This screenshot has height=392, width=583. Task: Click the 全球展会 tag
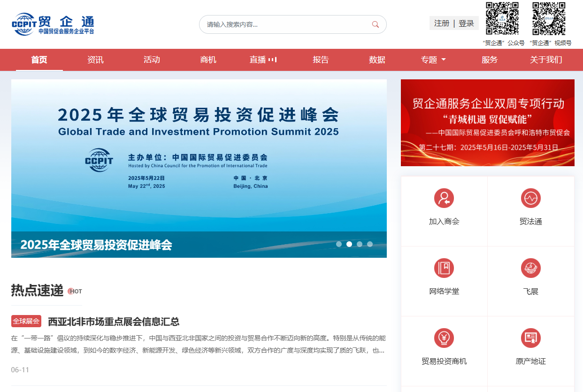tap(26, 321)
